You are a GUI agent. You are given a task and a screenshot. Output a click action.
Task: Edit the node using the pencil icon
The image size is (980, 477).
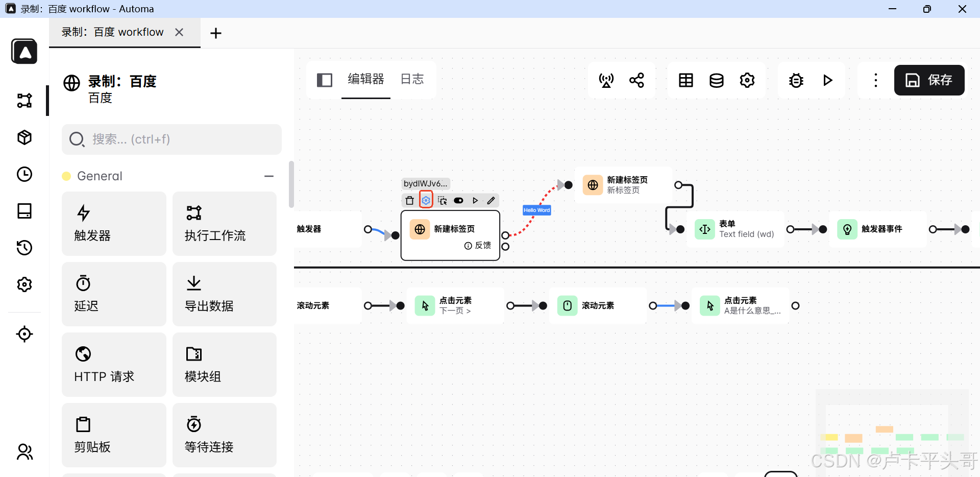click(x=491, y=200)
